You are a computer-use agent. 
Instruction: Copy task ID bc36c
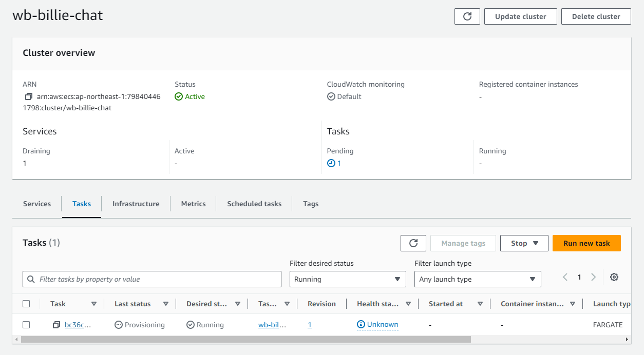pyautogui.click(x=56, y=325)
